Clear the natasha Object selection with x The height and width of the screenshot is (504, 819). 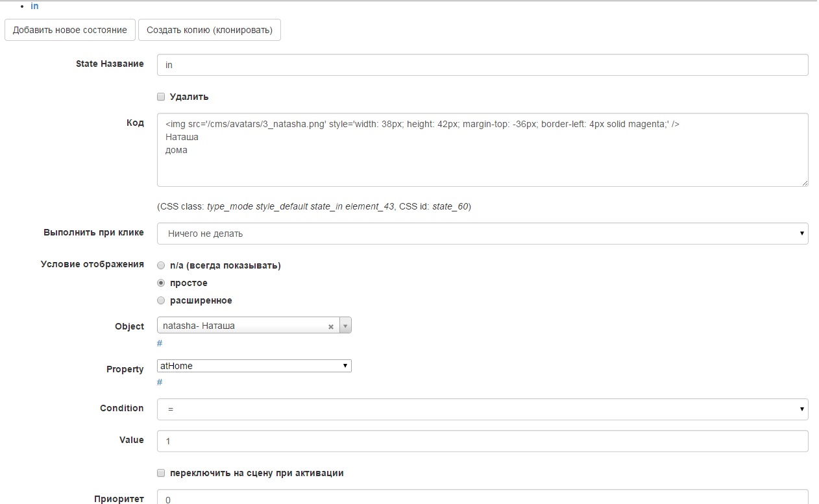pyautogui.click(x=331, y=327)
